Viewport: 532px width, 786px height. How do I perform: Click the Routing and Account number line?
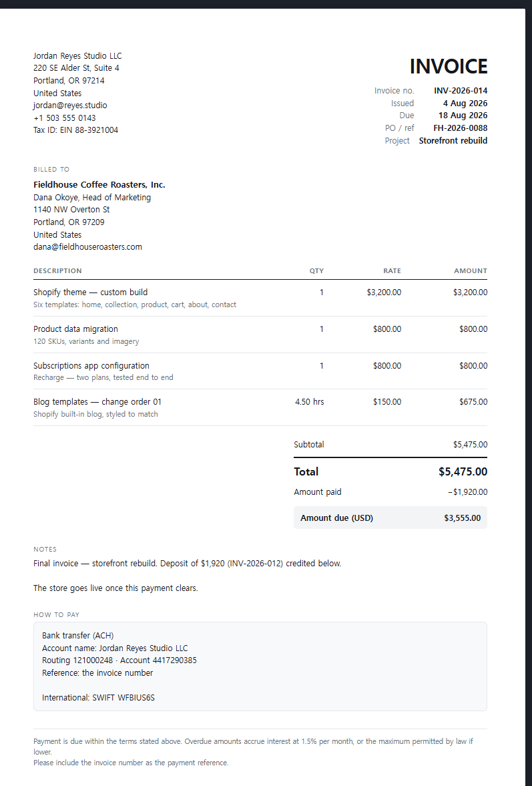119,660
